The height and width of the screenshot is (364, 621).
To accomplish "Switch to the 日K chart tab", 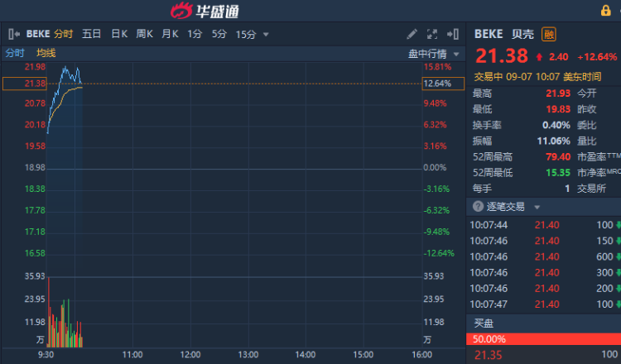I will click(x=118, y=34).
